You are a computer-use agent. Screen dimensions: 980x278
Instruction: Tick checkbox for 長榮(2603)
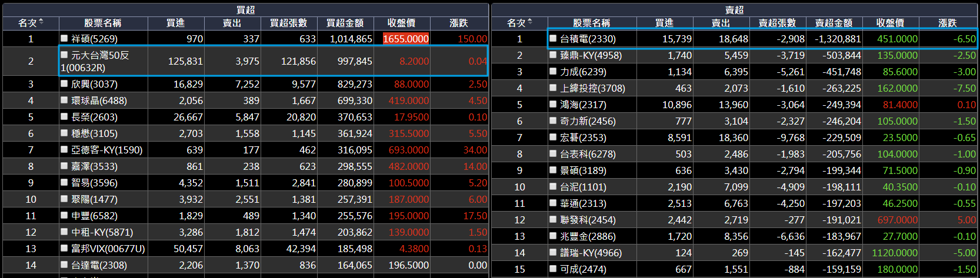click(64, 116)
